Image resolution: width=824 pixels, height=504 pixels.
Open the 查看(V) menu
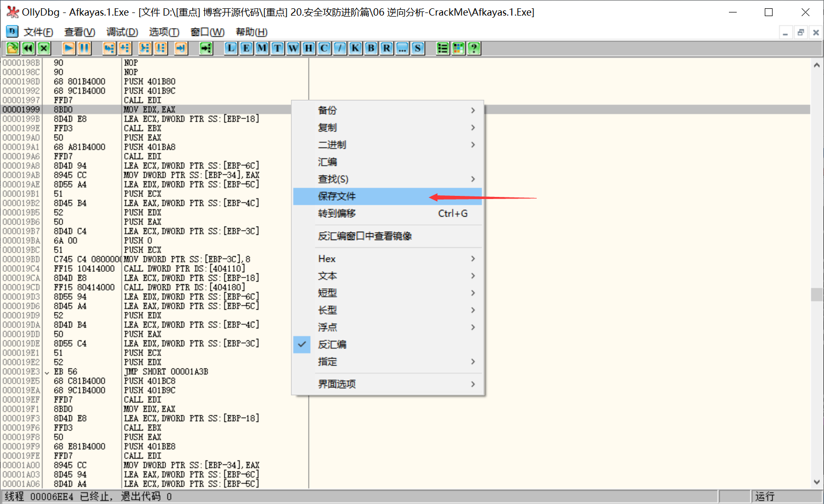pyautogui.click(x=79, y=32)
